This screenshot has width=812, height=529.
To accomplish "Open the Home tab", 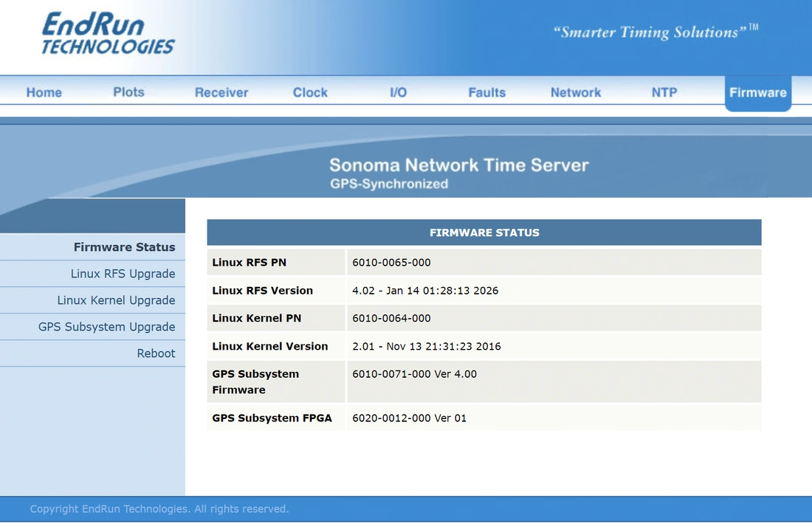I will tap(44, 92).
